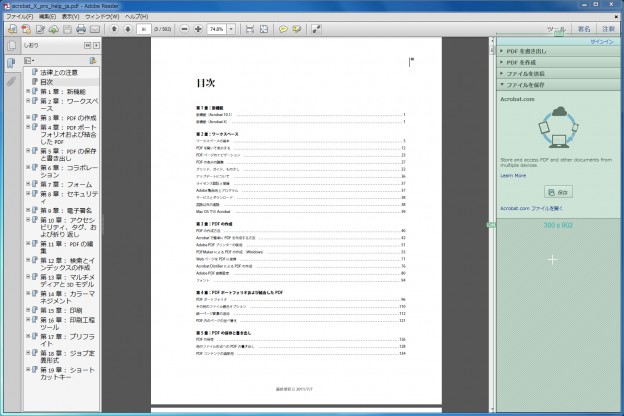624x416 pixels.
Task: Click Acrobat.com ファイルを開く link
Action: 532,208
